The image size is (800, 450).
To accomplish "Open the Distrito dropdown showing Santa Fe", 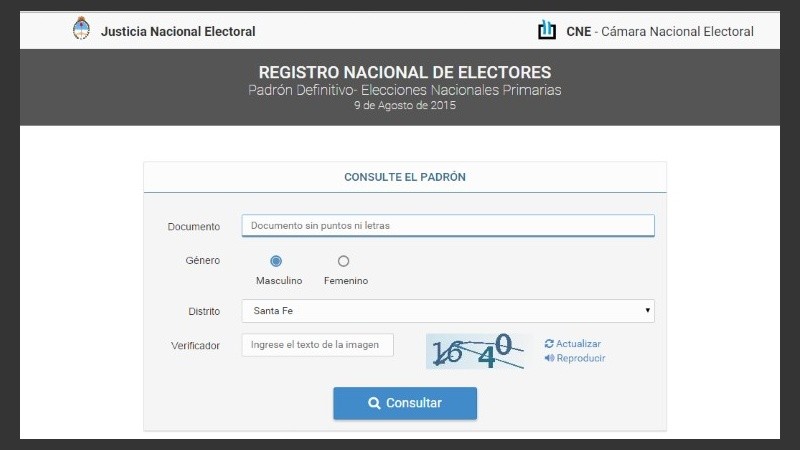I will 447,311.
